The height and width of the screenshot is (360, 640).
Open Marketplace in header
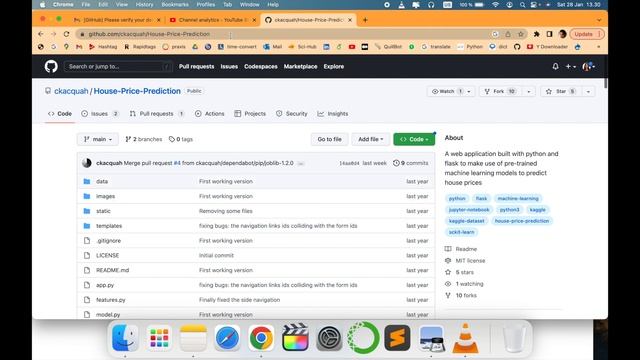[x=300, y=67]
